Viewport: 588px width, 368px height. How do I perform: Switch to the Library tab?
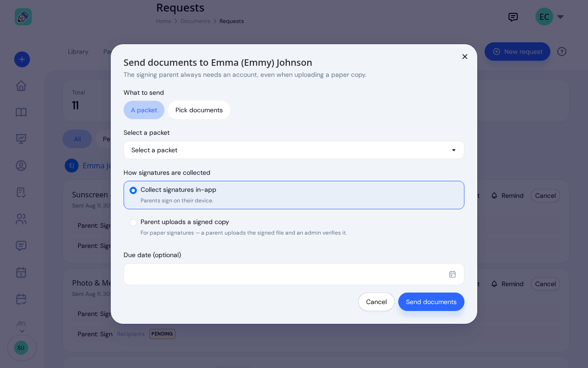(x=78, y=52)
